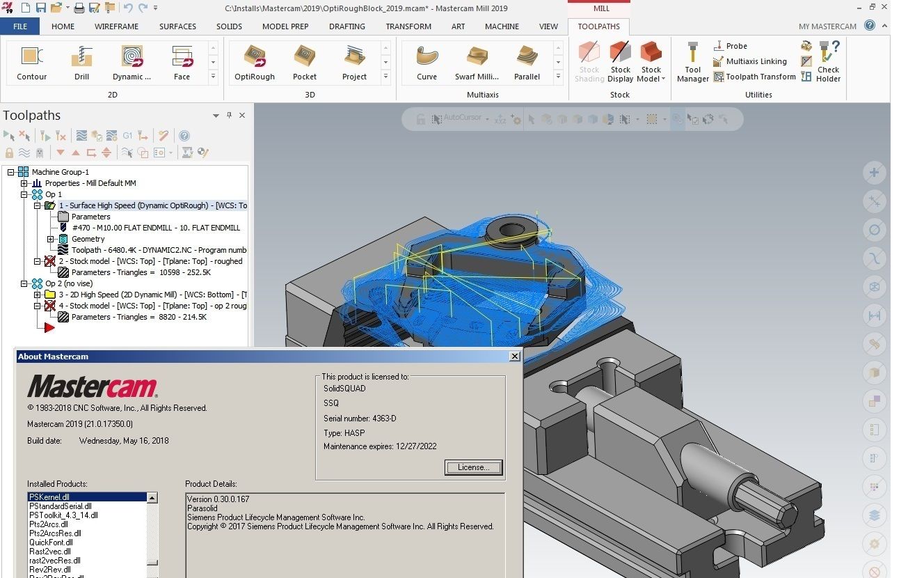Open the FILE menu
924x578 pixels.
point(20,26)
